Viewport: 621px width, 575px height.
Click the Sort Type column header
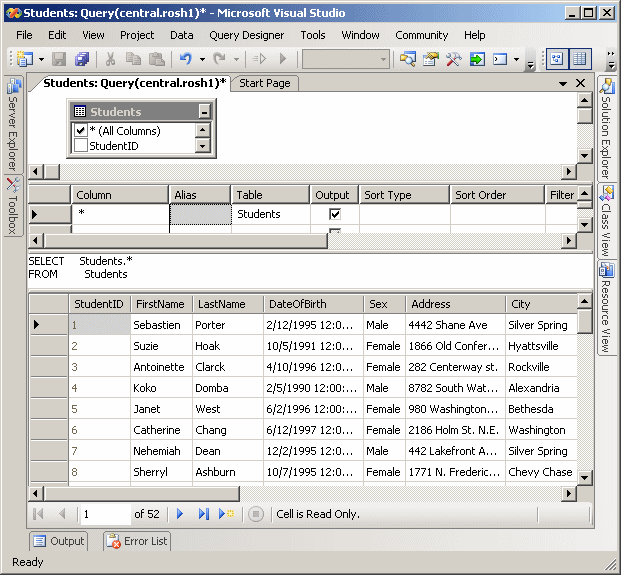(404, 195)
